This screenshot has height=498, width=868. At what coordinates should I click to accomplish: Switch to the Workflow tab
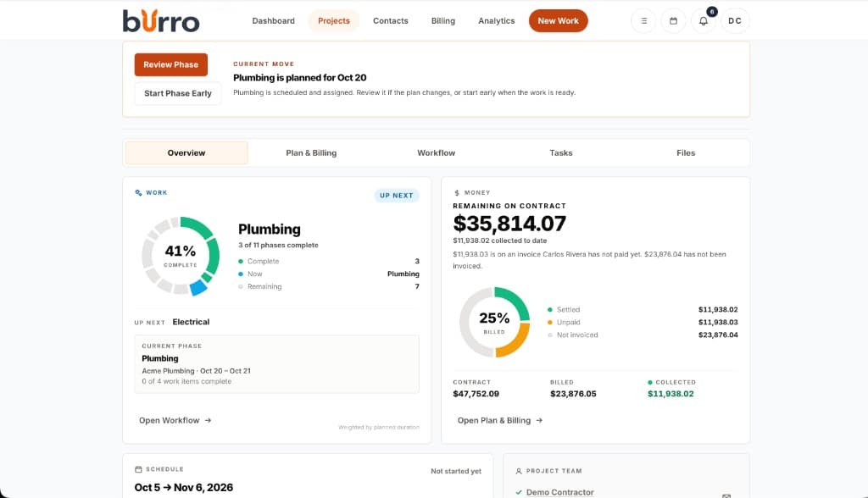click(437, 153)
